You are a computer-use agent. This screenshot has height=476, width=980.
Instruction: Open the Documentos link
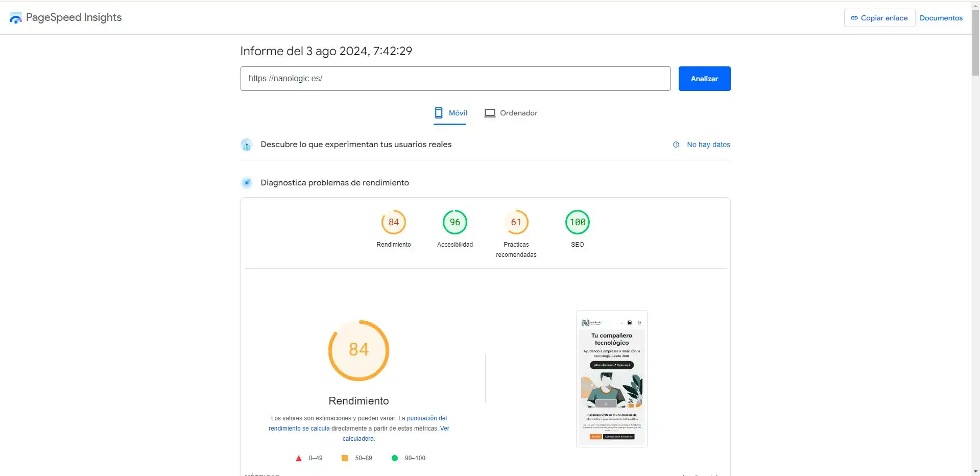(x=941, y=18)
